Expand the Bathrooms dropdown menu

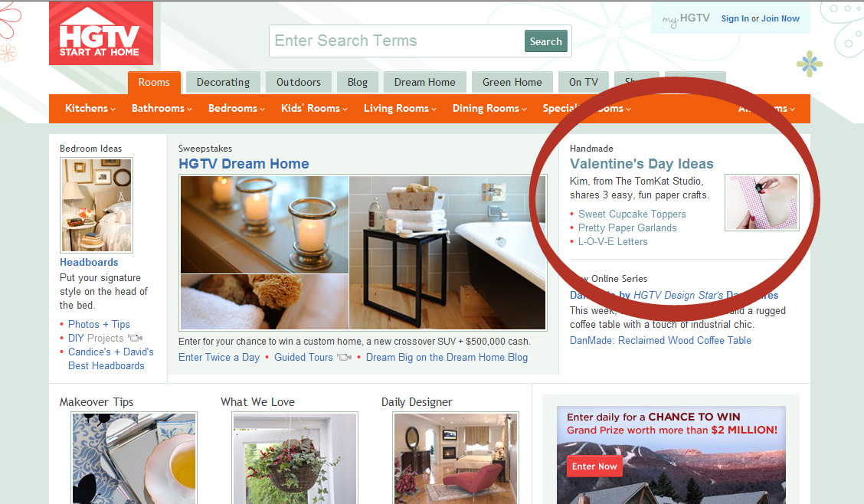[x=162, y=109]
